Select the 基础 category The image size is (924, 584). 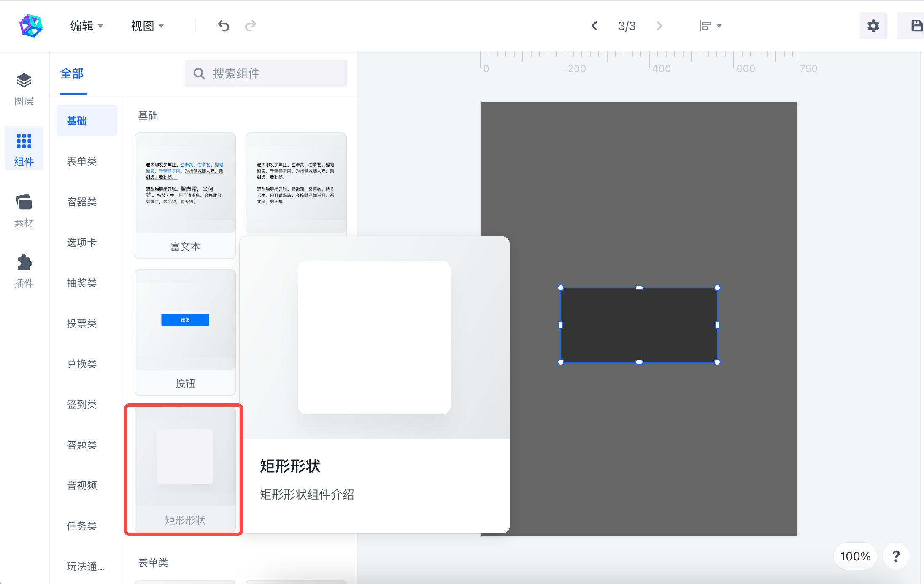click(x=87, y=121)
